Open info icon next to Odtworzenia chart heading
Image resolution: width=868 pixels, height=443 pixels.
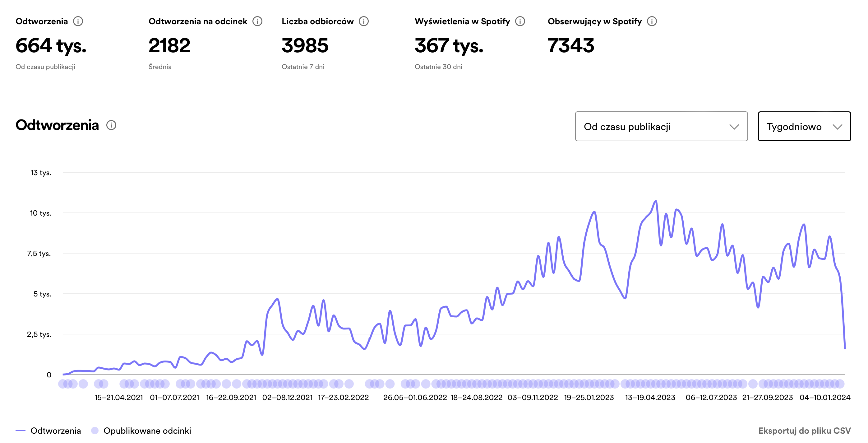111,125
